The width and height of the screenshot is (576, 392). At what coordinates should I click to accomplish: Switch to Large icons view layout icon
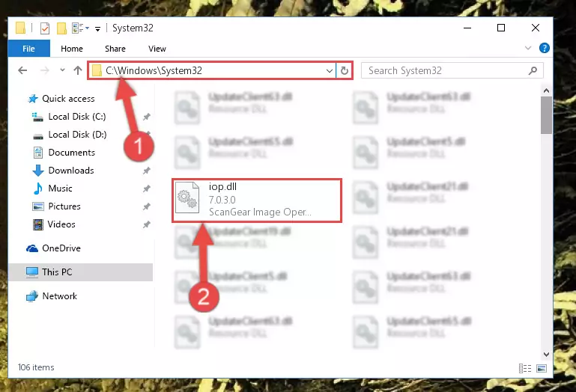[x=542, y=368]
